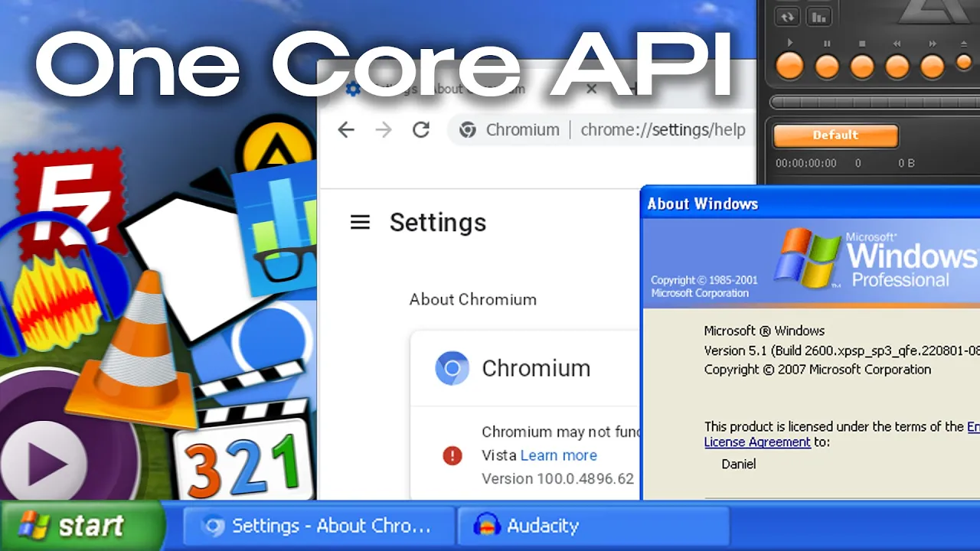Viewport: 980px width, 551px height.
Task: Skip to next track in AIMP
Action: pyautogui.click(x=933, y=66)
